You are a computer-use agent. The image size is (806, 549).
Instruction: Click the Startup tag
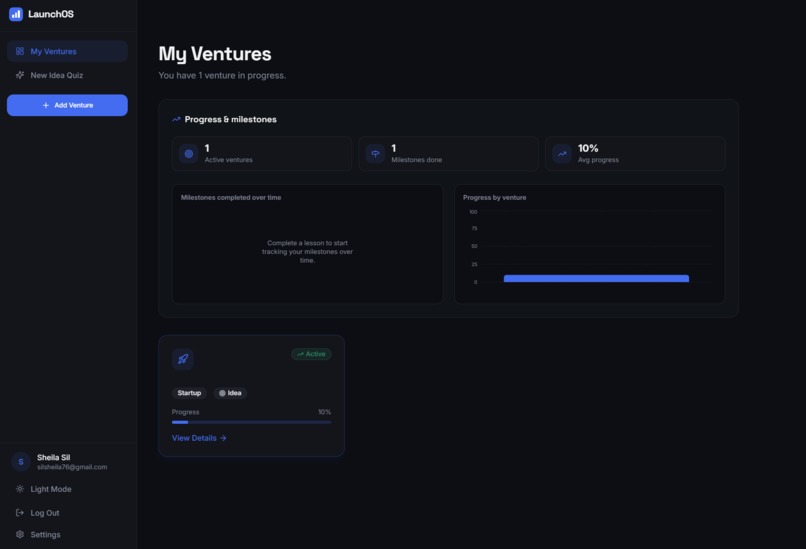[x=189, y=393]
